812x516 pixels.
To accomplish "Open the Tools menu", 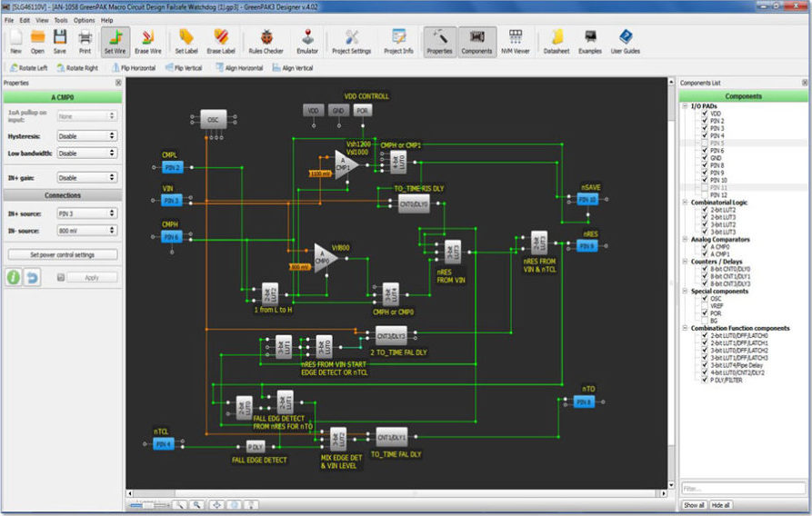I will 61,19.
